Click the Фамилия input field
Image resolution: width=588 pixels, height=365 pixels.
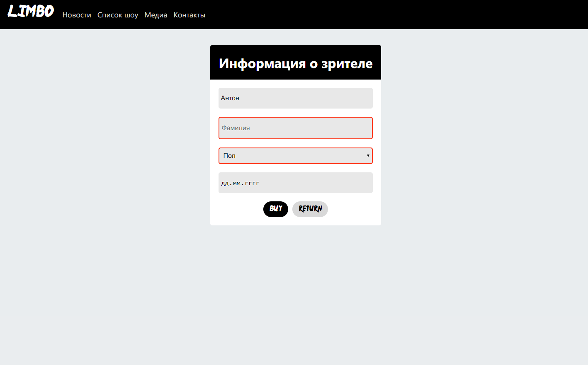tap(296, 128)
